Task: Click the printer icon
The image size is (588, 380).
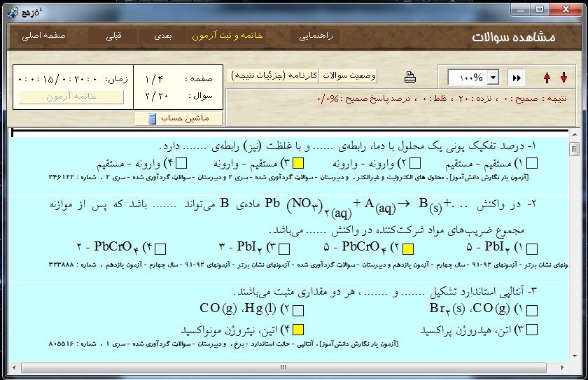Action: [410, 77]
